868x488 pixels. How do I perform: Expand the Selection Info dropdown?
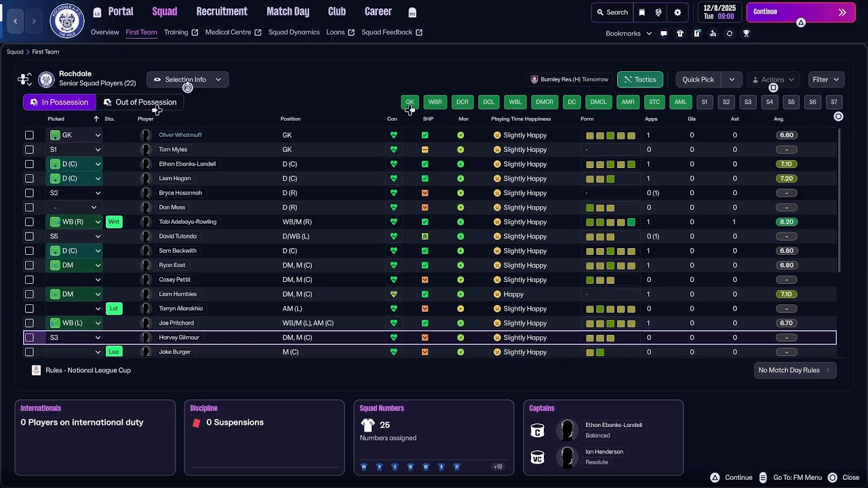[x=188, y=79]
